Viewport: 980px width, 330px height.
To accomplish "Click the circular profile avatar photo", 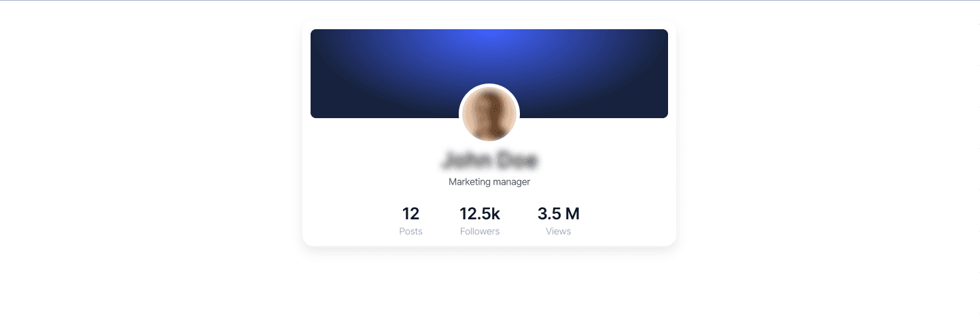I will [x=489, y=113].
